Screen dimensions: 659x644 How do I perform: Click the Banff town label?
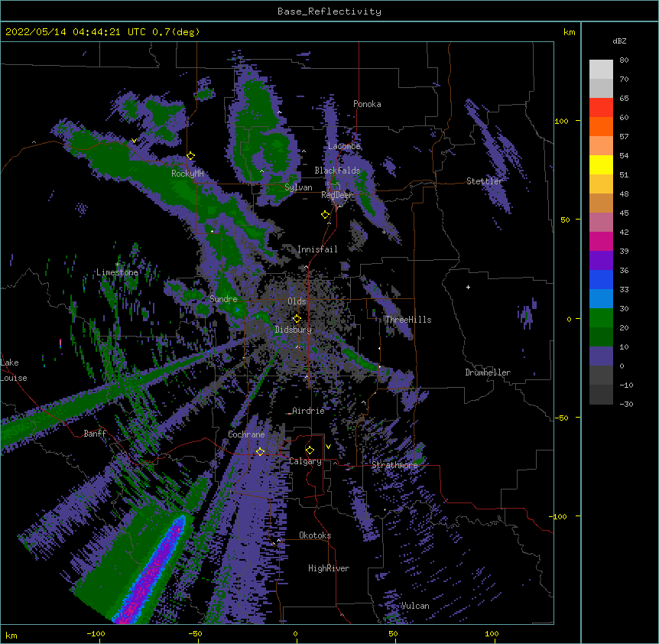tap(95, 434)
